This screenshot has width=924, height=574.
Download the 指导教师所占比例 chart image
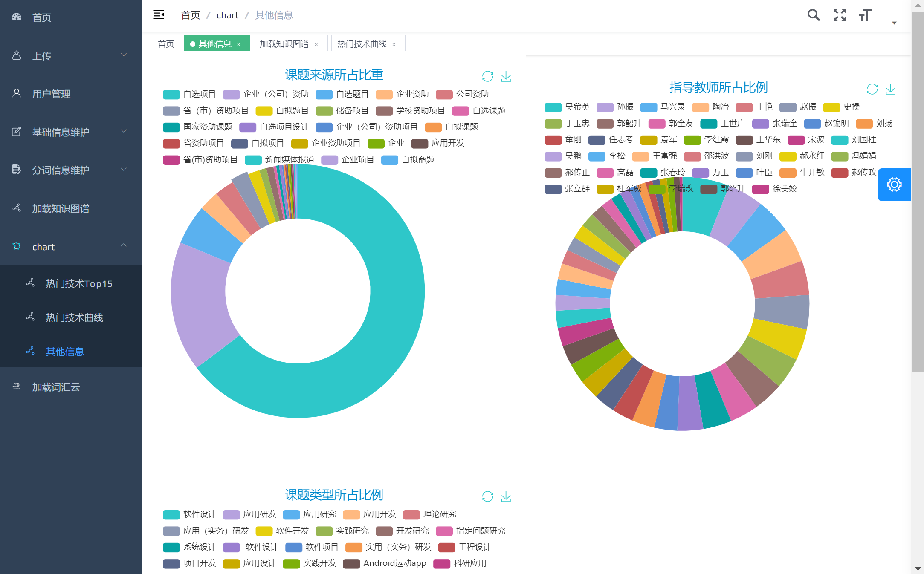(x=891, y=89)
